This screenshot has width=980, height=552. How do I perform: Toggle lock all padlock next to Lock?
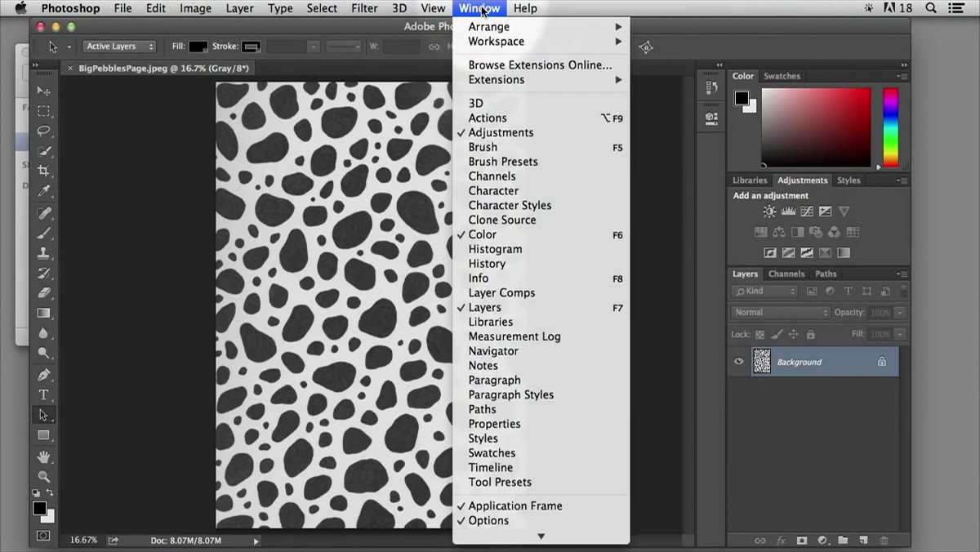pyautogui.click(x=810, y=334)
